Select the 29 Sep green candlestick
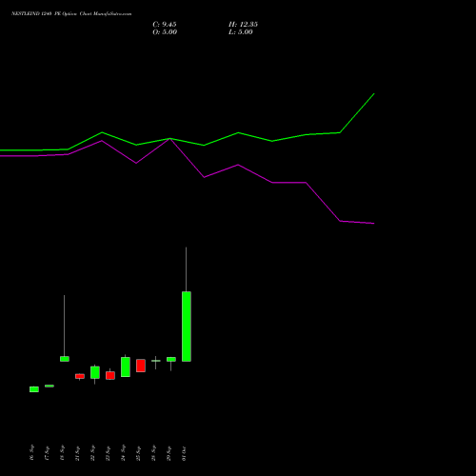476x476 pixels. 171,360
